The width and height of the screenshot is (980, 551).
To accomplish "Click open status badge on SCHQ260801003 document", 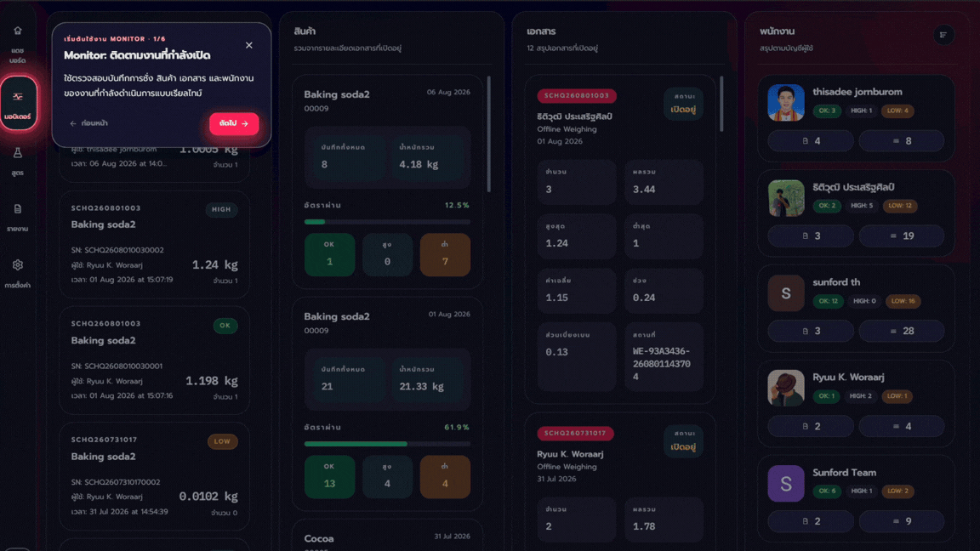I will coord(683,104).
